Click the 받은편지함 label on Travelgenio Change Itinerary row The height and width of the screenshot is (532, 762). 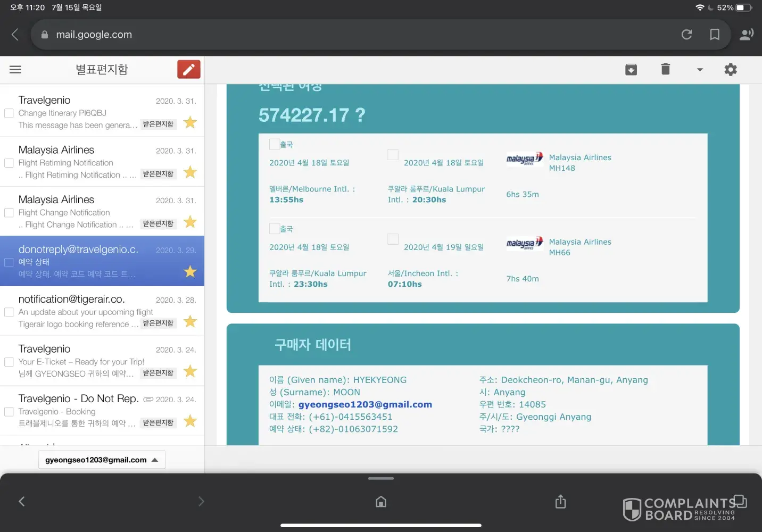click(x=158, y=124)
